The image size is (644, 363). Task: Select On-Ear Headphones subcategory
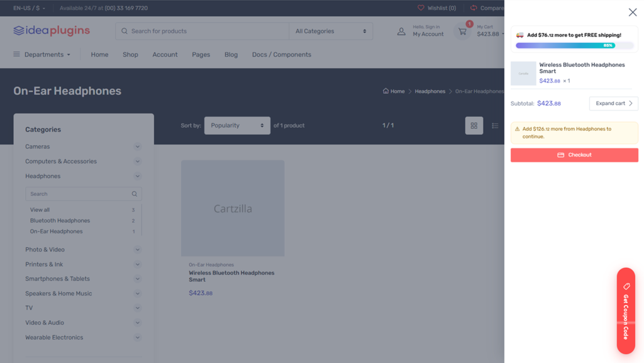(56, 232)
